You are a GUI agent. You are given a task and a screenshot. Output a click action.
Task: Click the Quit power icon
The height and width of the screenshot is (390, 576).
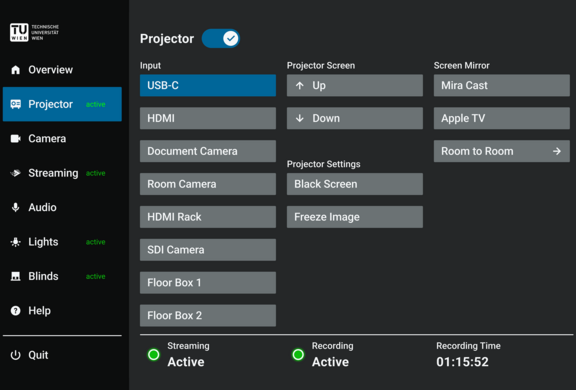pos(15,355)
